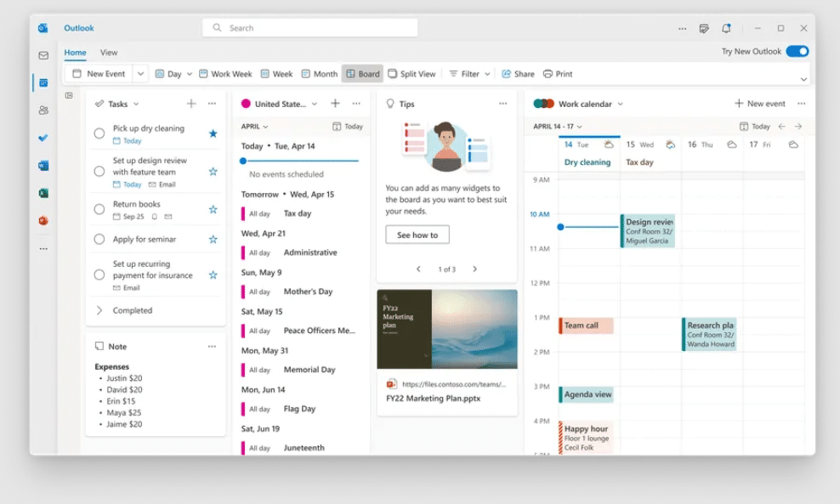Check off the Return books task
The image size is (840, 504).
tap(99, 209)
